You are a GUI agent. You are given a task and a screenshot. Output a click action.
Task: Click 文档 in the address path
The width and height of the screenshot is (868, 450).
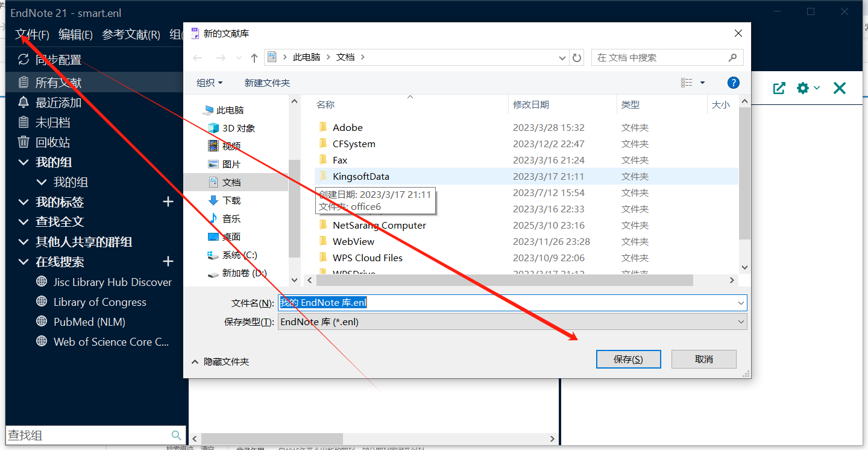point(345,57)
